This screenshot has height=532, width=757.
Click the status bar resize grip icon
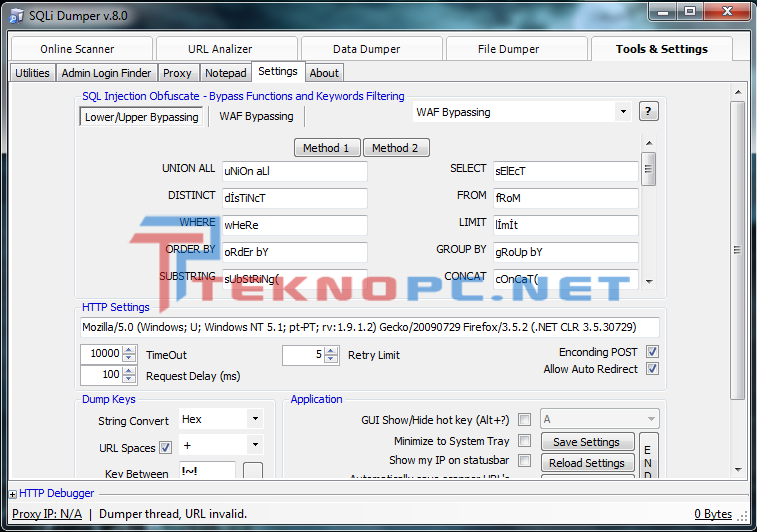pos(743,516)
